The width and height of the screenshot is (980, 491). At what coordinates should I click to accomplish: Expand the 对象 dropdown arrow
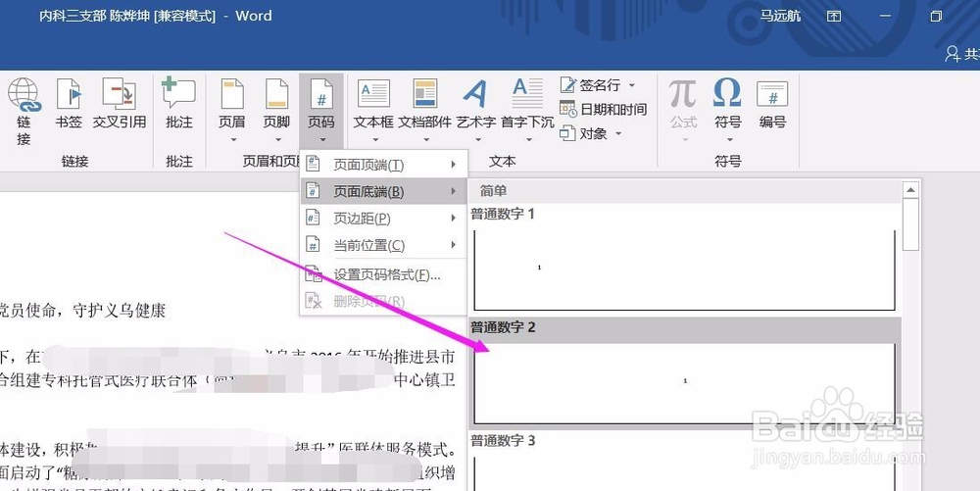[618, 133]
